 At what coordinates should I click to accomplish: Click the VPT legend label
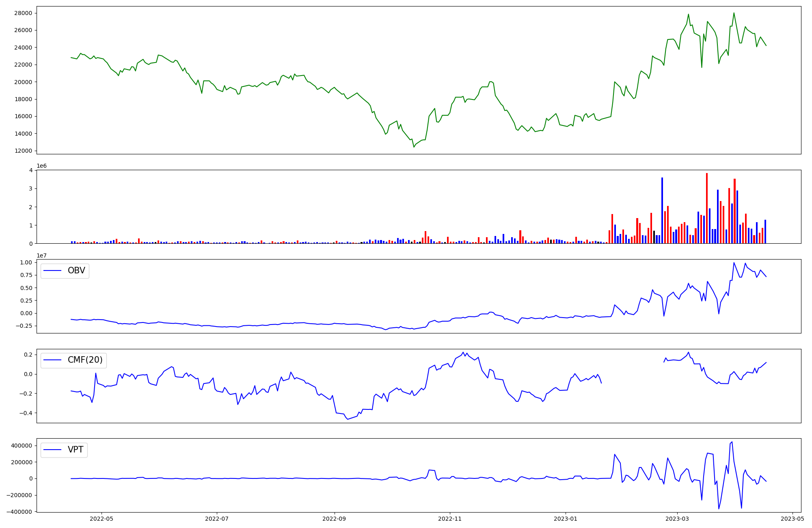[x=76, y=450]
